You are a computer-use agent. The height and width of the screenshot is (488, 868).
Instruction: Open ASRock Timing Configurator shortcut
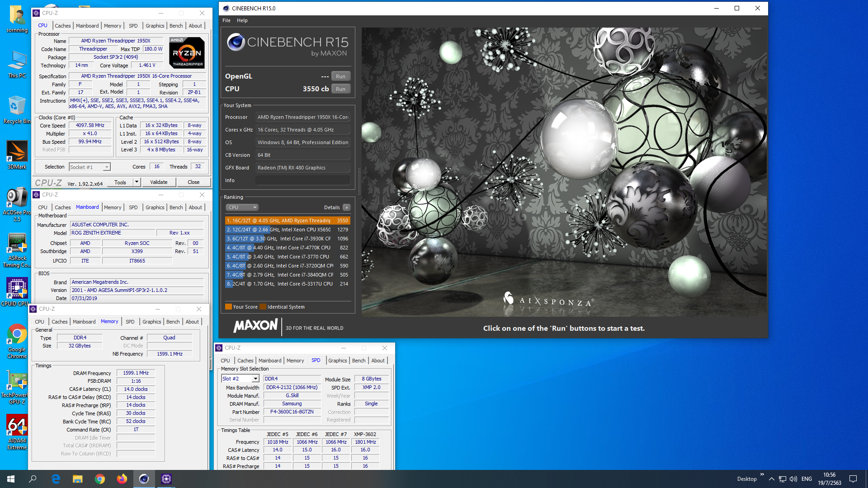pyautogui.click(x=17, y=250)
